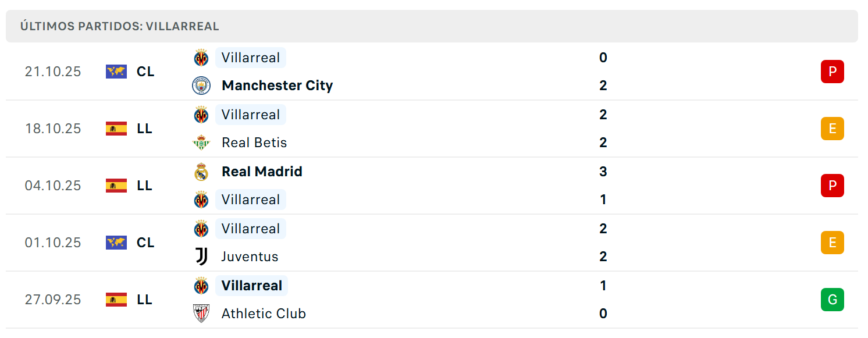This screenshot has height=338, width=868.
Task: Click the Manchester City club crest
Action: click(x=201, y=86)
